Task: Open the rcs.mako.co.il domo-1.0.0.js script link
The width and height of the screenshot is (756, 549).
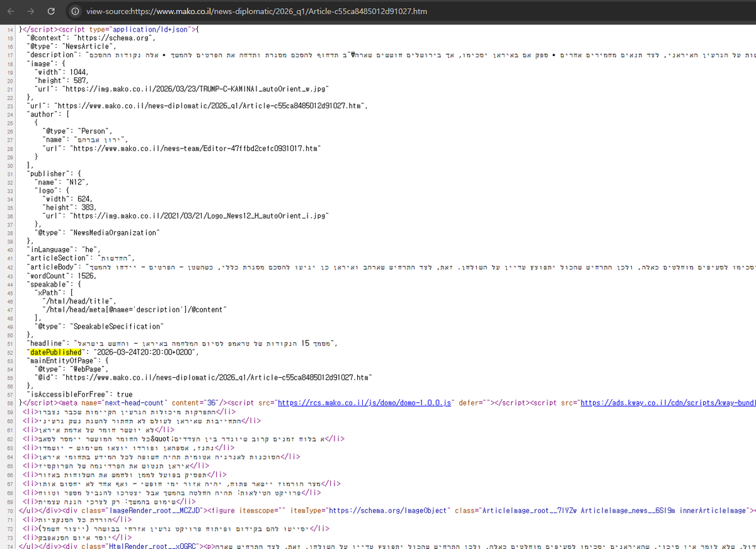Action: 364,402
